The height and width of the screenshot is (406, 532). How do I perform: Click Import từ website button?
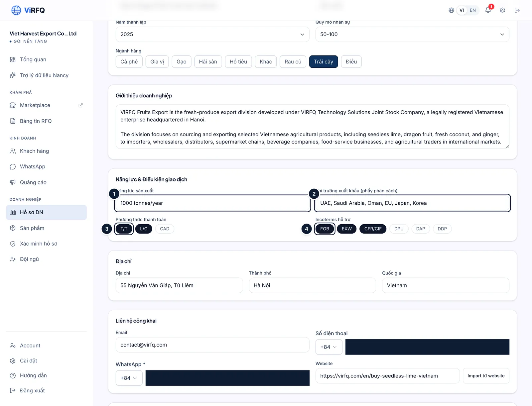point(486,376)
